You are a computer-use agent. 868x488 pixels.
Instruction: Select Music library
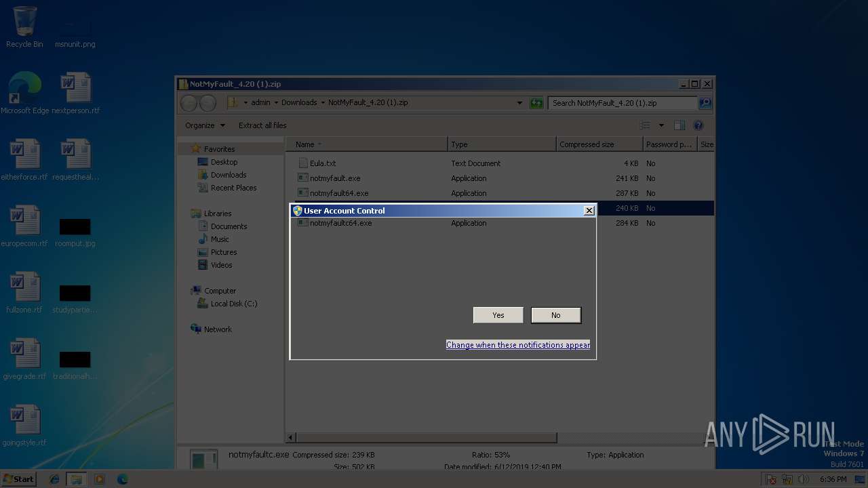tap(220, 239)
